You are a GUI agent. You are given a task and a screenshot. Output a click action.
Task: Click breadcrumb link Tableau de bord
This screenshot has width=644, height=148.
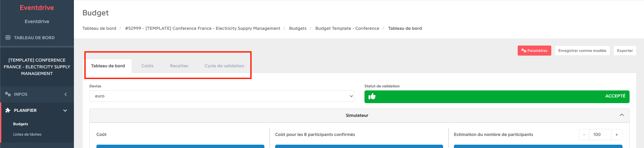pyautogui.click(x=99, y=28)
